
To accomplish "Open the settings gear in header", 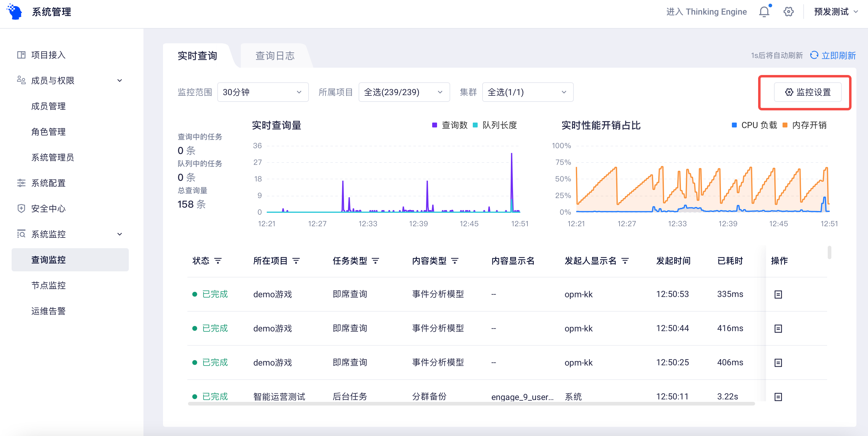I will point(788,12).
